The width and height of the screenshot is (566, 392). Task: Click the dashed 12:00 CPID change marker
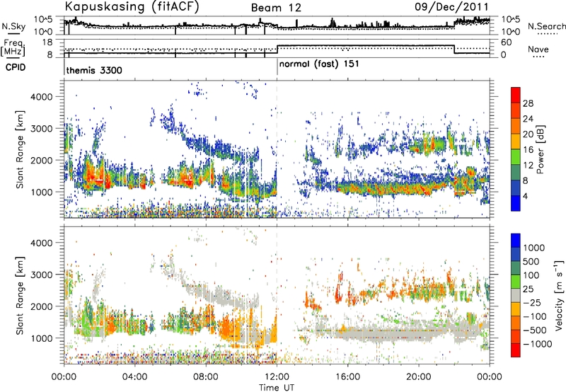(277, 149)
